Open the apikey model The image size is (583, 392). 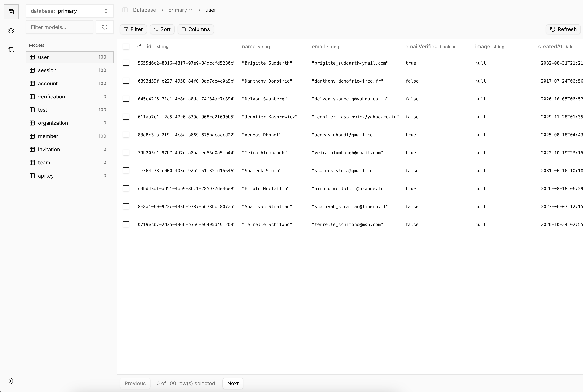[70, 176]
